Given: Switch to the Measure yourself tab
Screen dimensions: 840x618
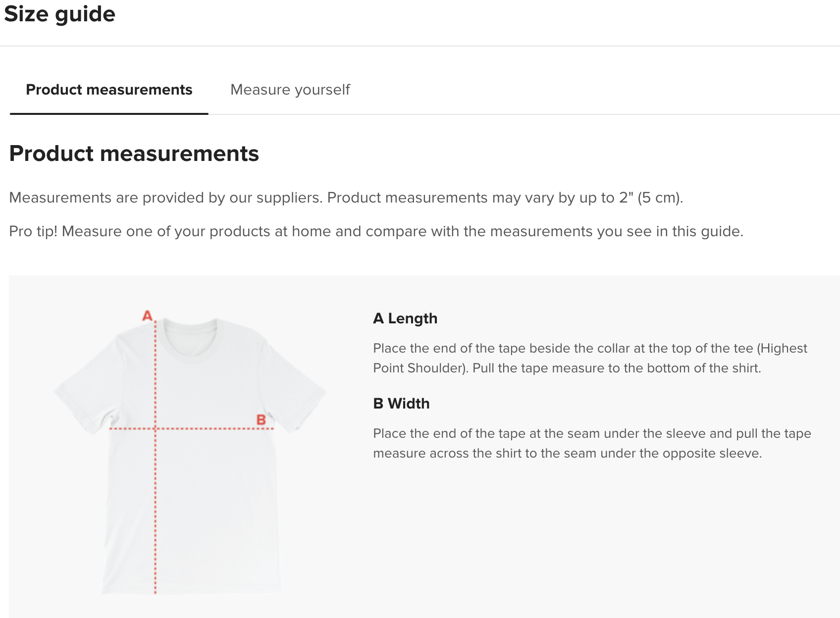Looking at the screenshot, I should [x=290, y=90].
